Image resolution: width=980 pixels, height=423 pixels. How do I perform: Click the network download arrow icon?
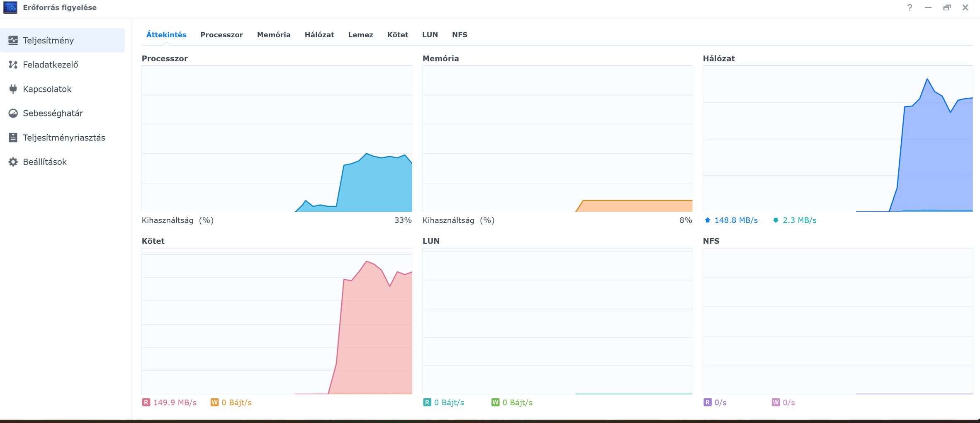776,220
